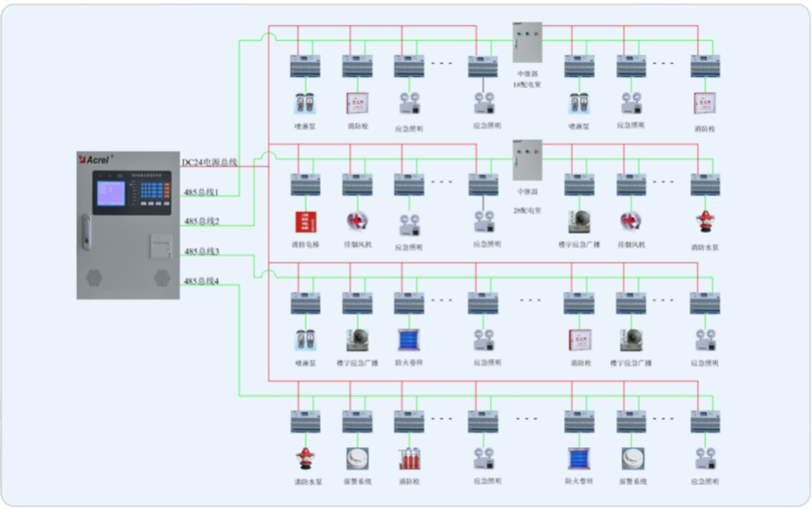
Task: Click the left speaker grille on the cabinet
Action: click(x=92, y=278)
